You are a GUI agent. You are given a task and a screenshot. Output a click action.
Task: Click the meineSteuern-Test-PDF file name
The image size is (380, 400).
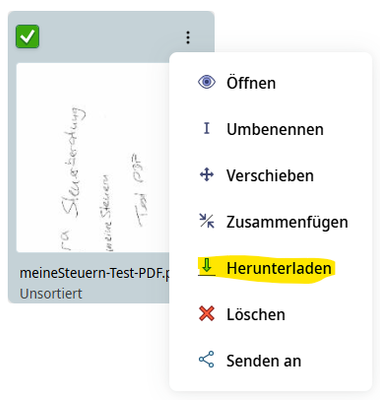click(95, 274)
